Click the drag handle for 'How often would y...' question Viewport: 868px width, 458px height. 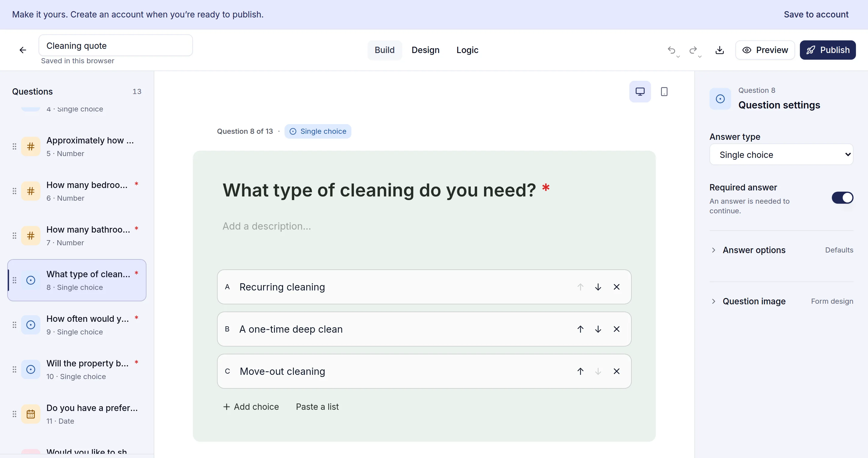pos(14,325)
